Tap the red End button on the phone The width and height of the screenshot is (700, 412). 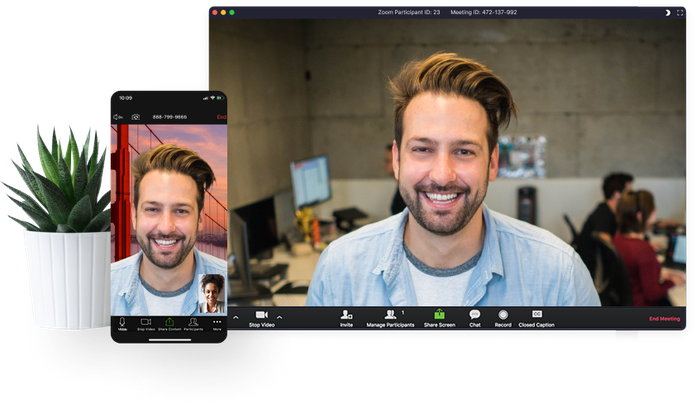[x=221, y=117]
